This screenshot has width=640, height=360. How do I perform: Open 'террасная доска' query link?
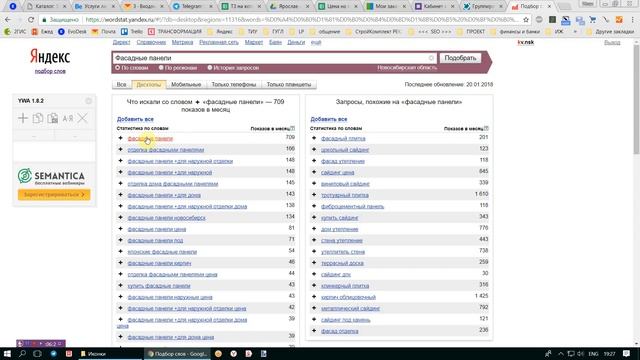coord(342,263)
